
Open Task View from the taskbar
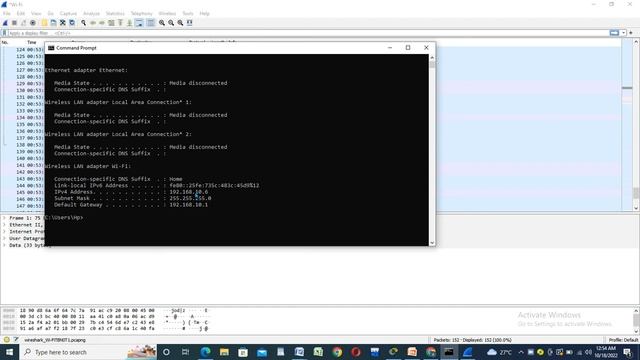(x=185, y=352)
